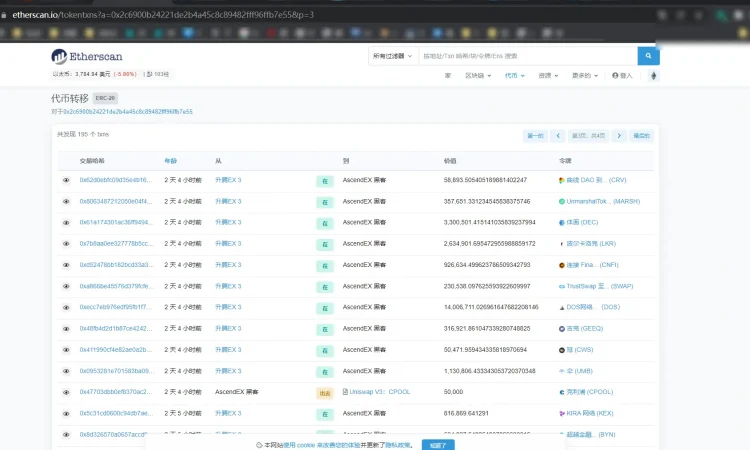Go to previous page with left chevron
This screenshot has height=450, width=750.
[x=558, y=136]
